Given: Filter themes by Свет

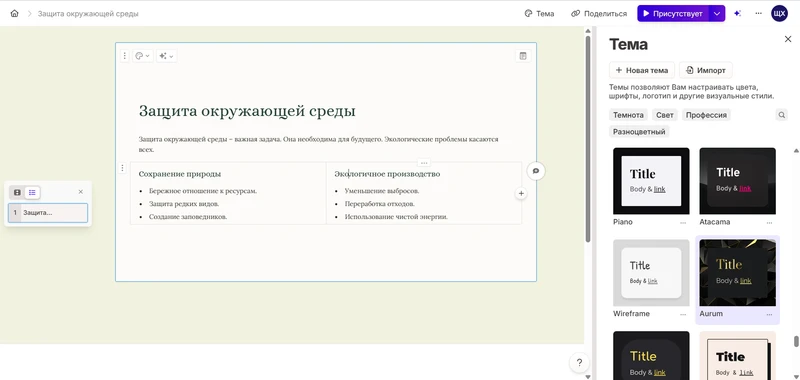Looking at the screenshot, I should [x=665, y=115].
